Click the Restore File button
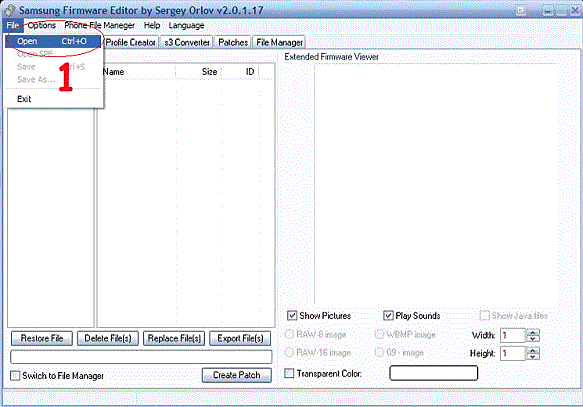The image size is (583, 407). pos(42,338)
